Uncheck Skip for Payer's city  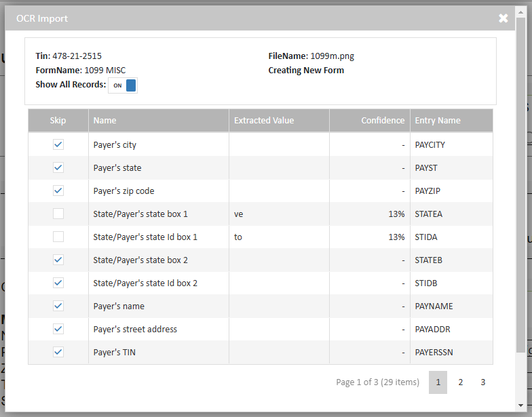tap(58, 144)
